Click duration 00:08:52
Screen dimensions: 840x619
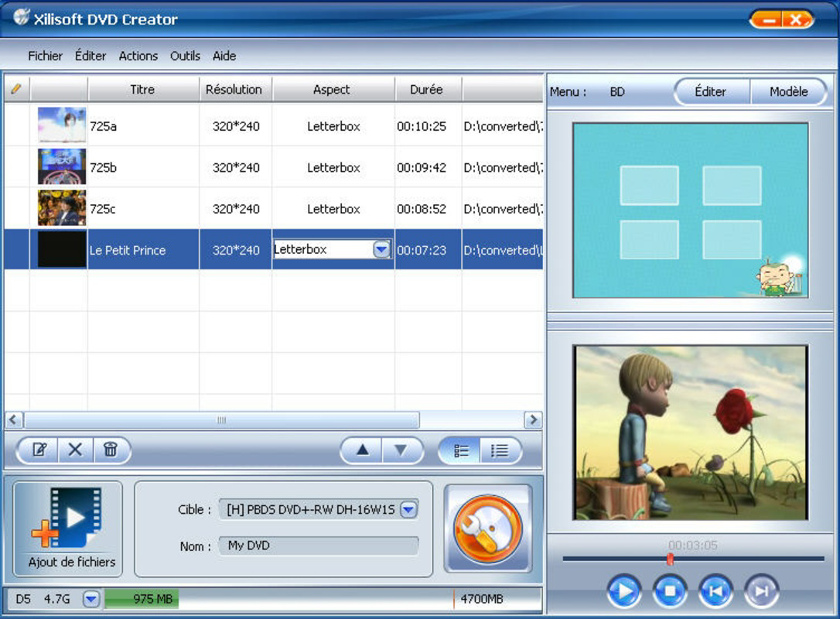(422, 209)
